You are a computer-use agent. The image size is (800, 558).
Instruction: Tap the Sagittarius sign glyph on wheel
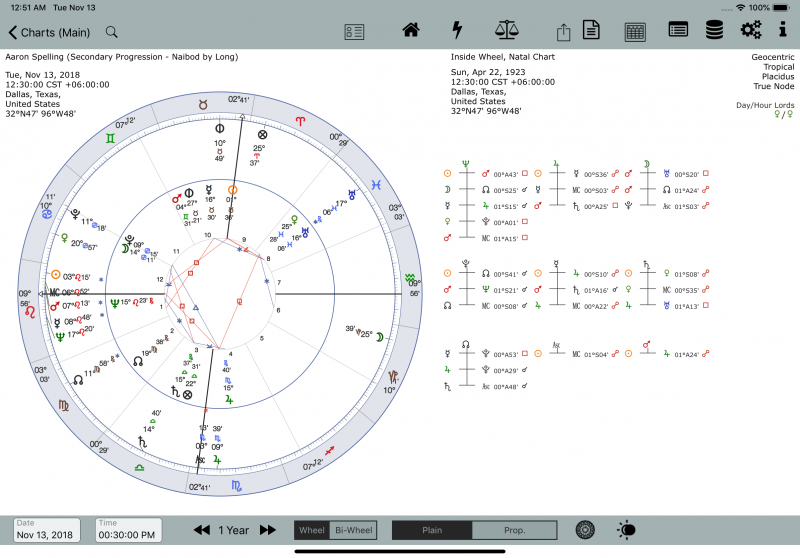coord(330,450)
